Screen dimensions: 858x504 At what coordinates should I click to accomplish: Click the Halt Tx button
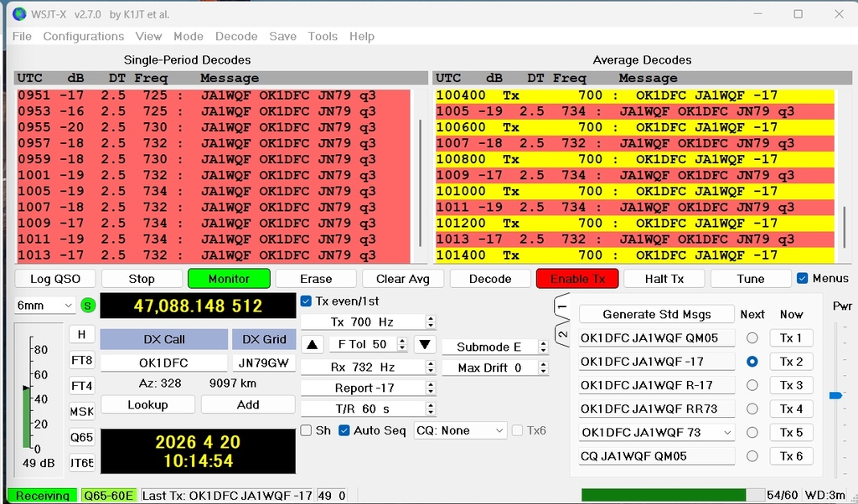(664, 278)
